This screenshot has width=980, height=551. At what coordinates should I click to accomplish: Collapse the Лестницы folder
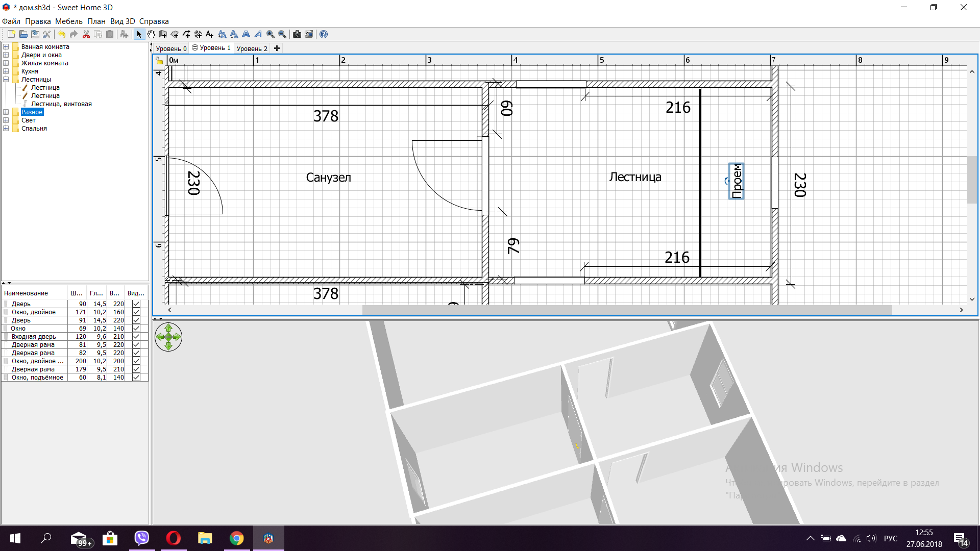(x=6, y=80)
